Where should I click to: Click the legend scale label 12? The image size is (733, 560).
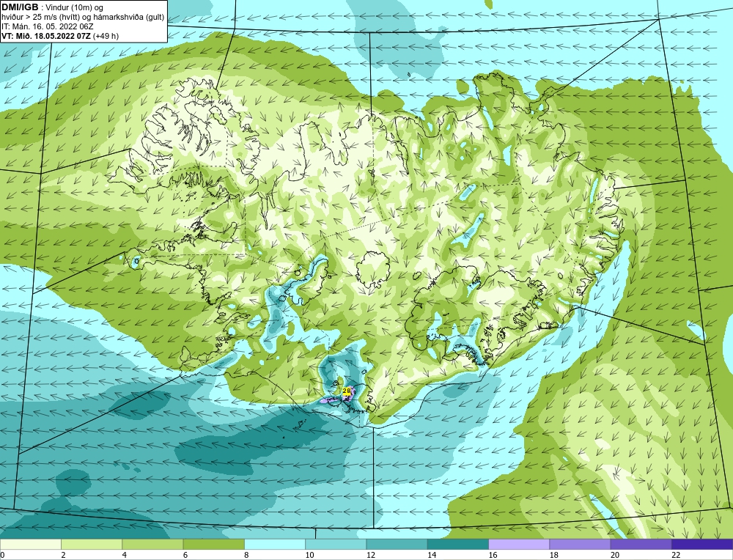pyautogui.click(x=370, y=555)
